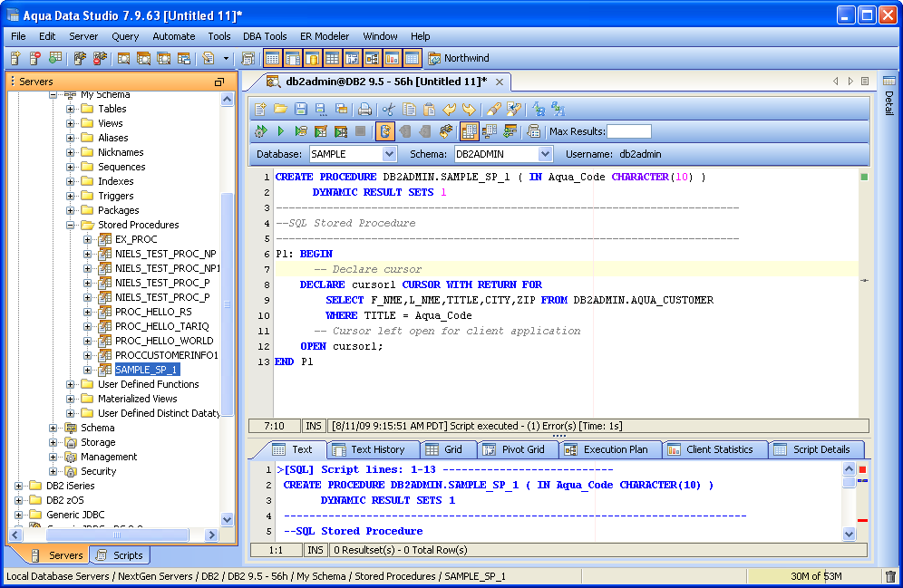This screenshot has height=588, width=903.
Task: Click the Execute Explain icon with pencil
Action: pyautogui.click(x=321, y=131)
